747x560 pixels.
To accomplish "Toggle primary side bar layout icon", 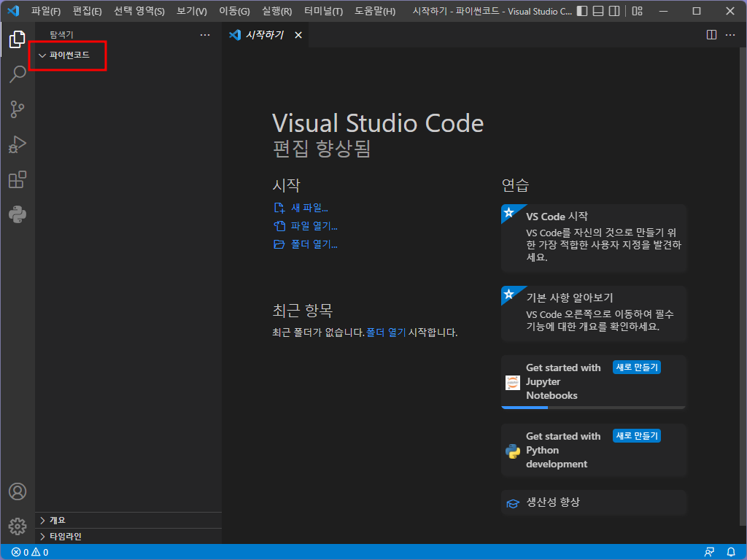I will 581,11.
